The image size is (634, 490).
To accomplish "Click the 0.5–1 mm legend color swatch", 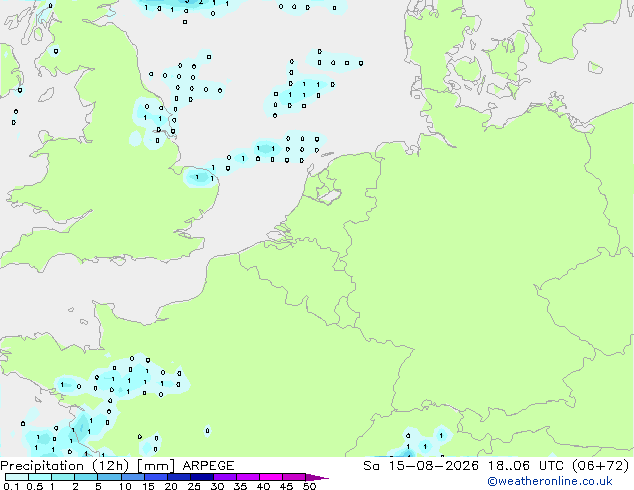I will point(40,477).
